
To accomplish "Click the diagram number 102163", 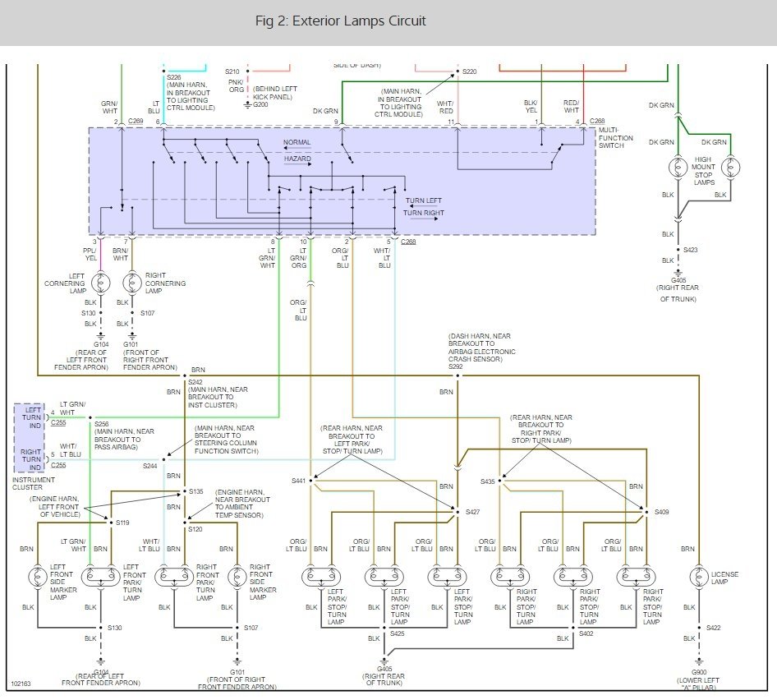I will [x=21, y=684].
